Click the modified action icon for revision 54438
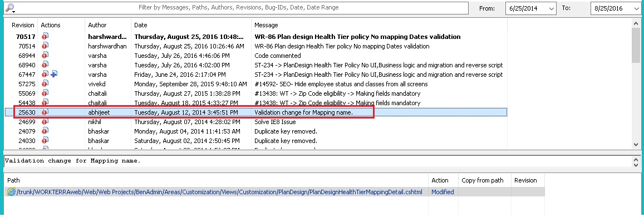 pos(45,102)
